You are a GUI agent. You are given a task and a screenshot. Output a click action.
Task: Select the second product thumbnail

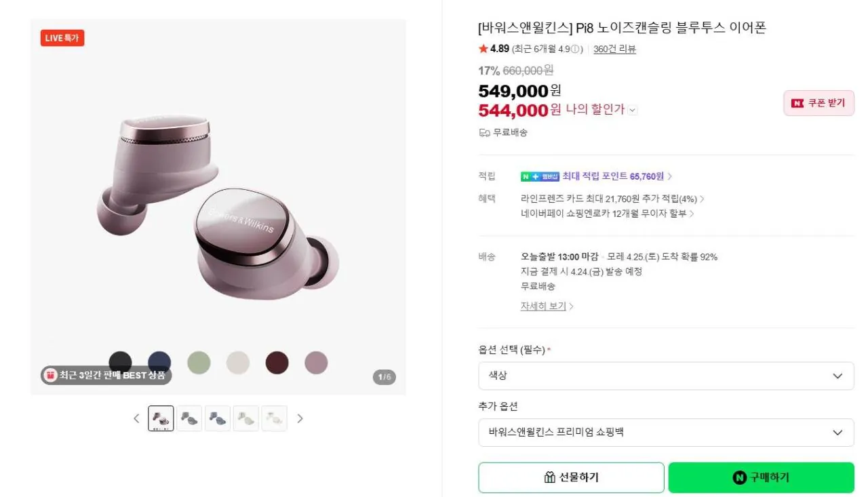tap(189, 418)
